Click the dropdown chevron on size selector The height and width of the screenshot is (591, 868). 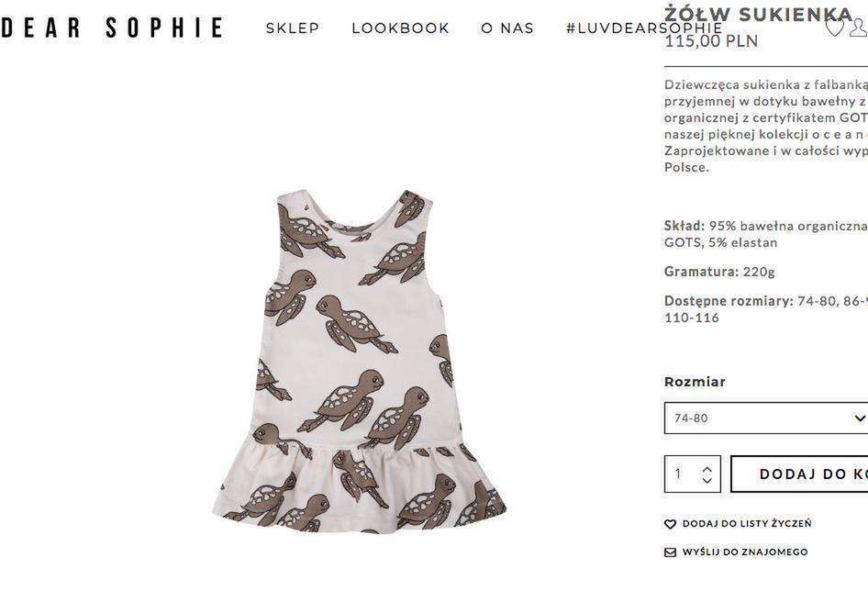[859, 418]
